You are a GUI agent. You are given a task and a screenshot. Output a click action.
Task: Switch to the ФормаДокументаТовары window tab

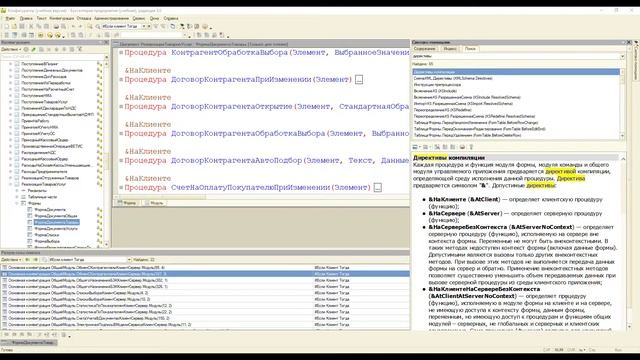tap(29, 342)
